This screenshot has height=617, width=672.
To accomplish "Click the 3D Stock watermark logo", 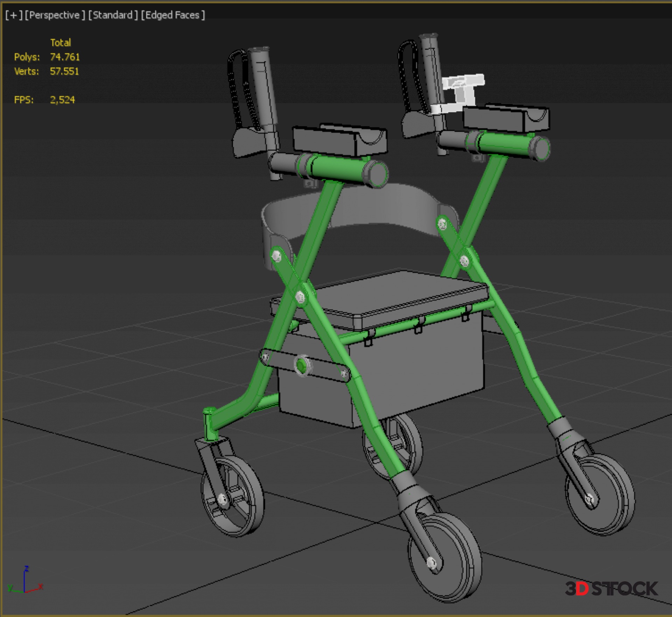I will coord(611,589).
